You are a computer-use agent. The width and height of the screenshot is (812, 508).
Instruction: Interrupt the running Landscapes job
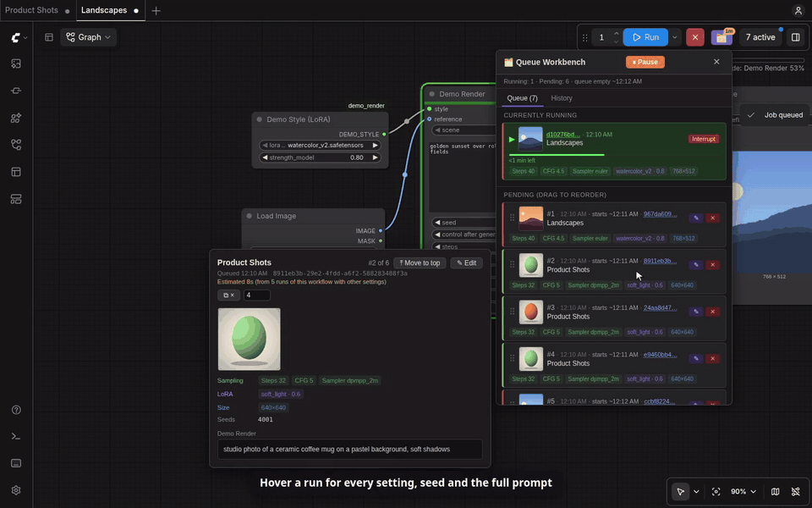pos(703,139)
